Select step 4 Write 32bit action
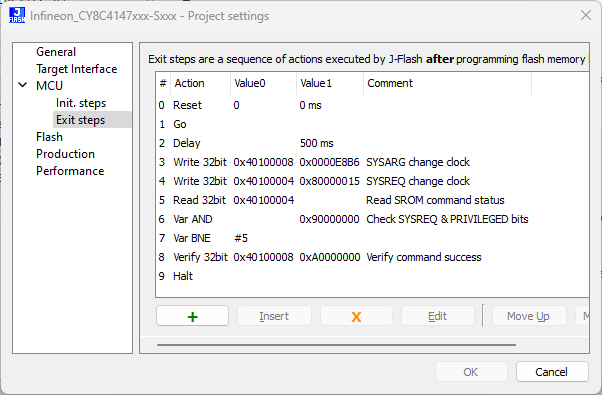 pos(200,181)
